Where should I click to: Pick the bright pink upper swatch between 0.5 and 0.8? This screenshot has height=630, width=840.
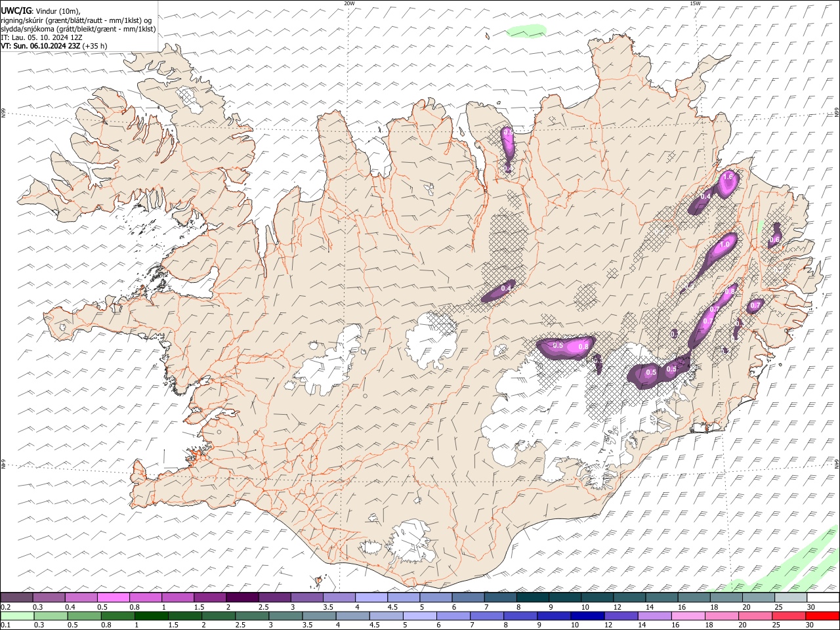114,597
